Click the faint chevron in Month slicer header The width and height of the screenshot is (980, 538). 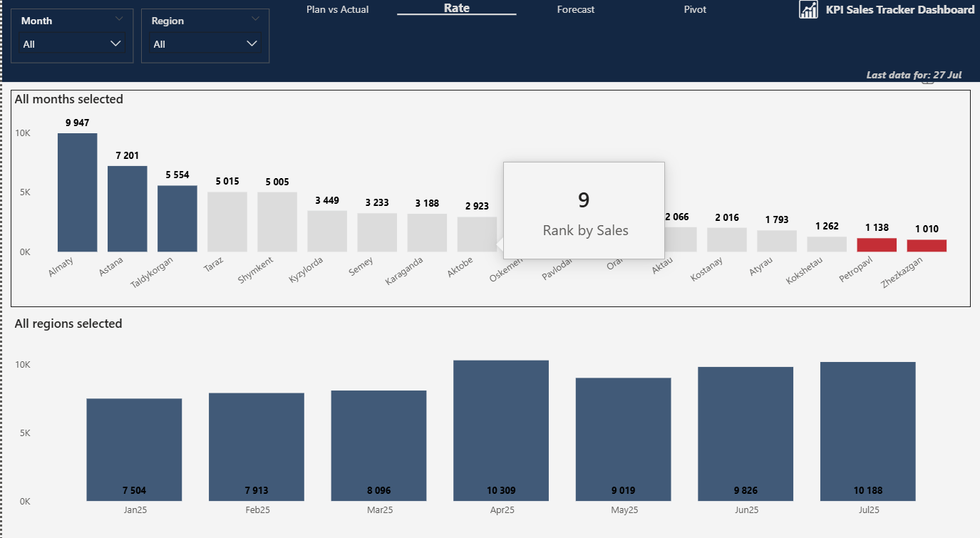(119, 19)
